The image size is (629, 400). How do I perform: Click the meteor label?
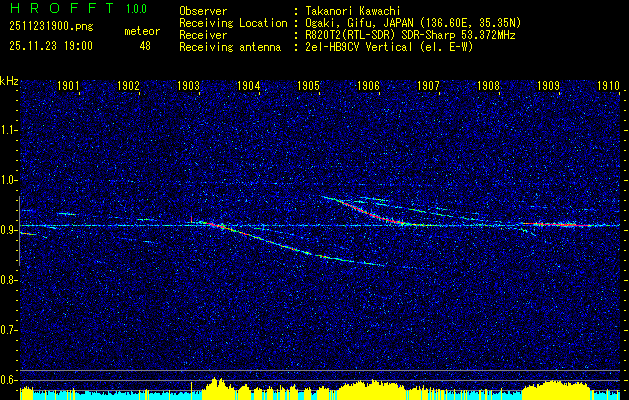(142, 31)
